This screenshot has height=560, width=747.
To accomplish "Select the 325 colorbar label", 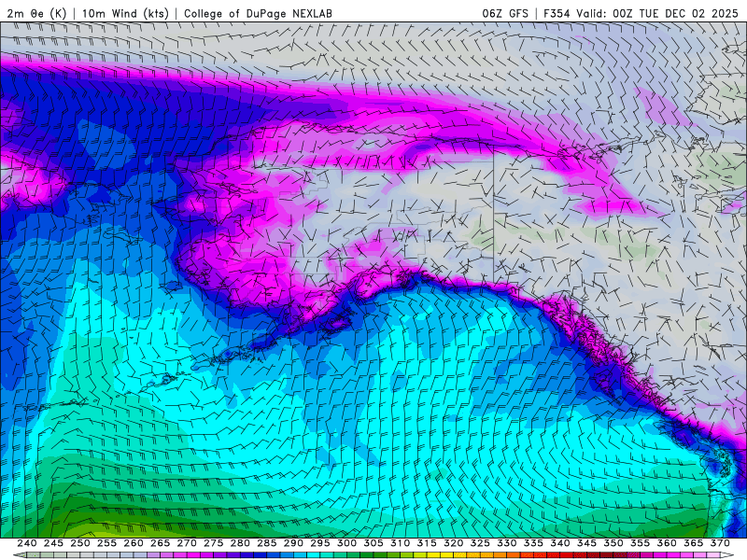I will (x=480, y=543).
